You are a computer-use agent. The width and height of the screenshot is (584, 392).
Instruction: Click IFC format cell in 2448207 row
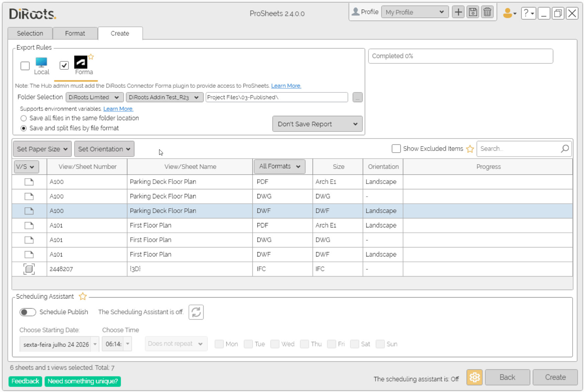click(283, 269)
